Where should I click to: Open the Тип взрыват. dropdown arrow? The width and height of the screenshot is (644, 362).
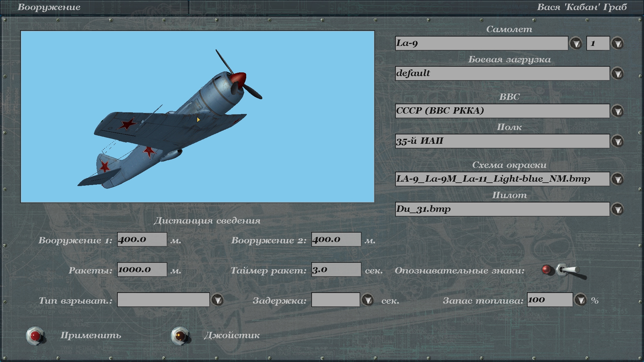(218, 300)
